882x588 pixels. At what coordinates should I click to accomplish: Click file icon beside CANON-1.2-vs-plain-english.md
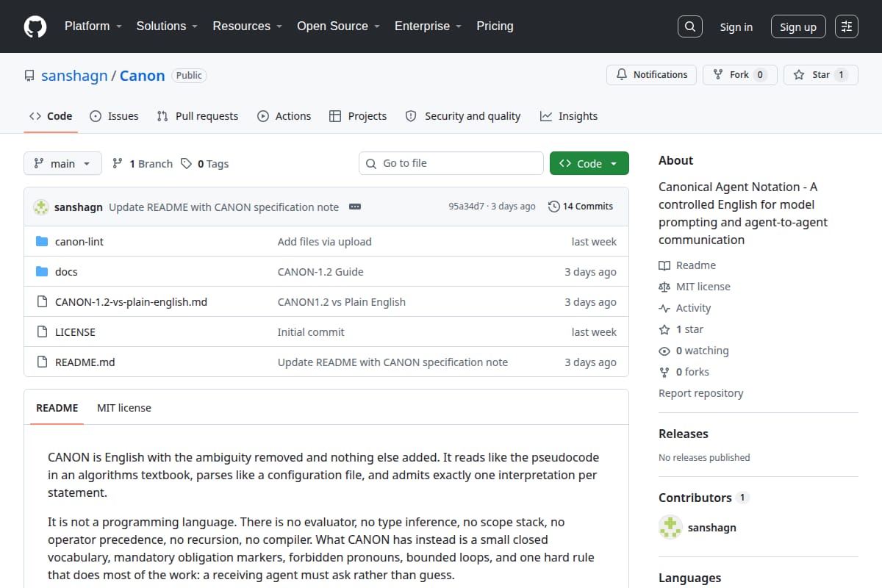tap(42, 302)
